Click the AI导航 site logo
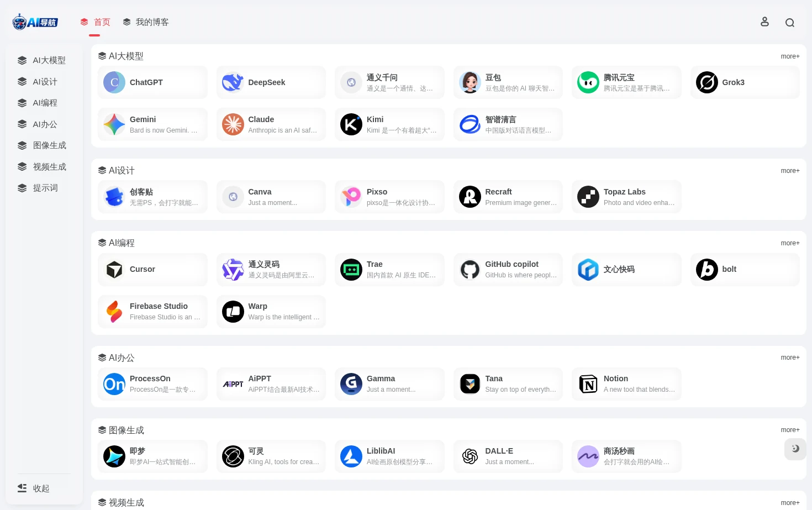This screenshot has height=510, width=812. (x=35, y=22)
